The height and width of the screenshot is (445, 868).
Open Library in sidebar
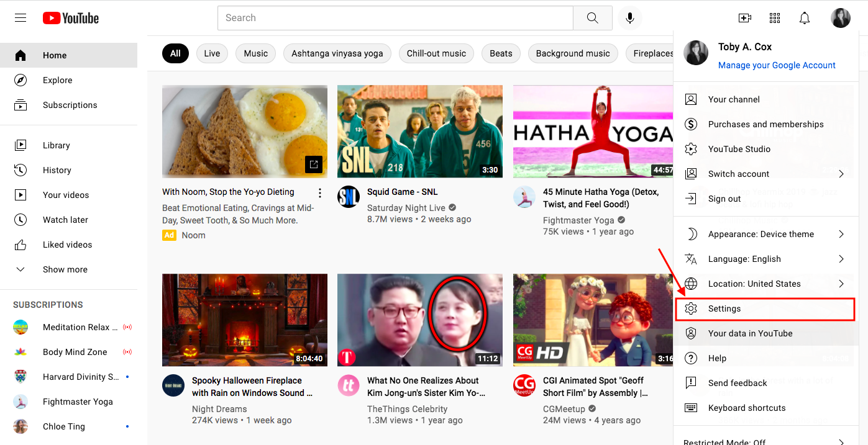(x=68, y=145)
